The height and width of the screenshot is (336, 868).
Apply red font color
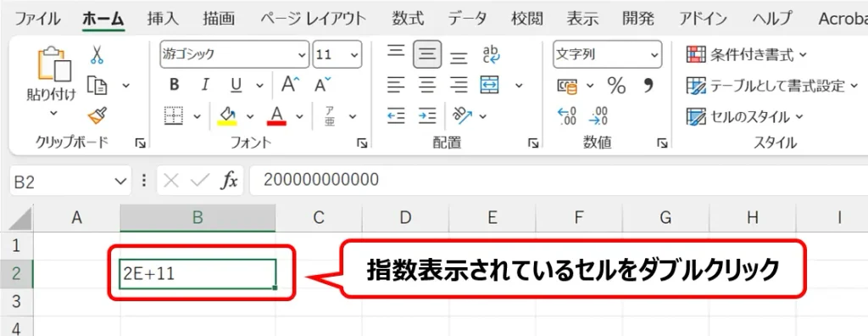[276, 116]
